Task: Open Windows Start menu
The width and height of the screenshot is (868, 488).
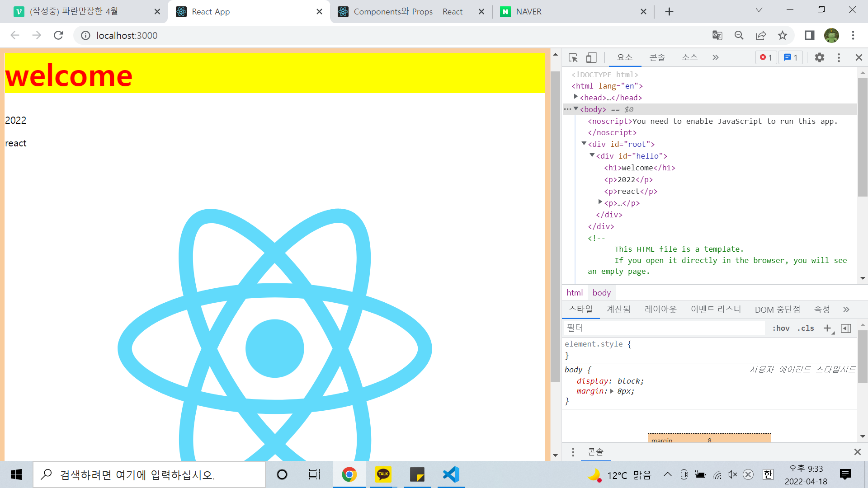Action: click(16, 474)
